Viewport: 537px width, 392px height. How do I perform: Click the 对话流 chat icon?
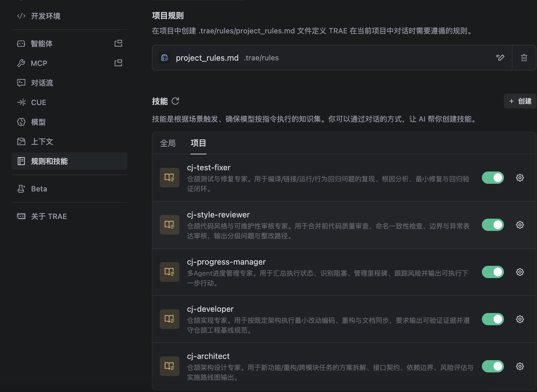[21, 83]
